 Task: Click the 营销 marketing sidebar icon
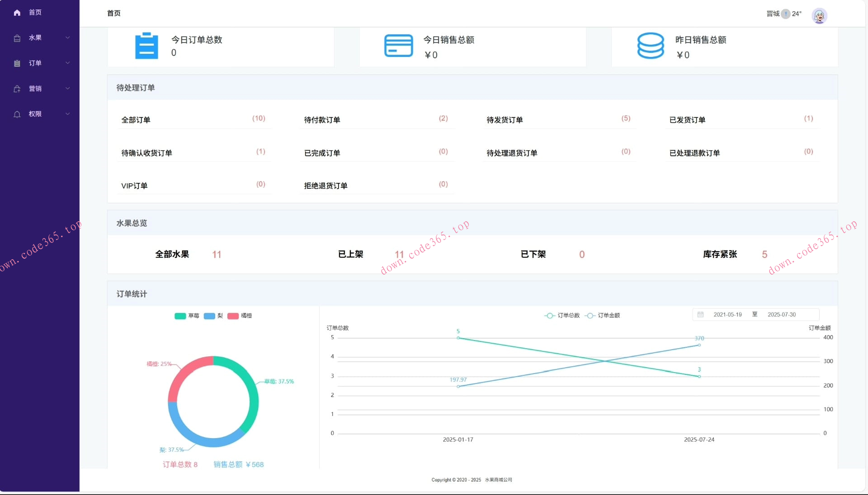[17, 89]
